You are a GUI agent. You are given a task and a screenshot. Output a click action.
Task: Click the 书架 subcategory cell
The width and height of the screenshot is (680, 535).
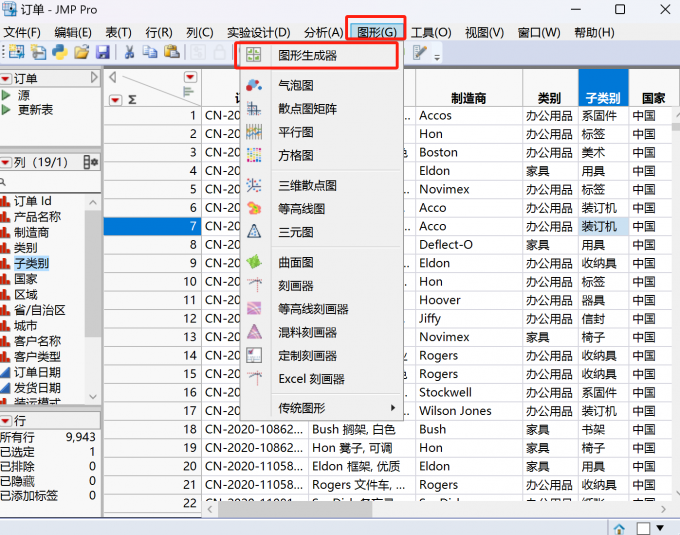pos(603,429)
